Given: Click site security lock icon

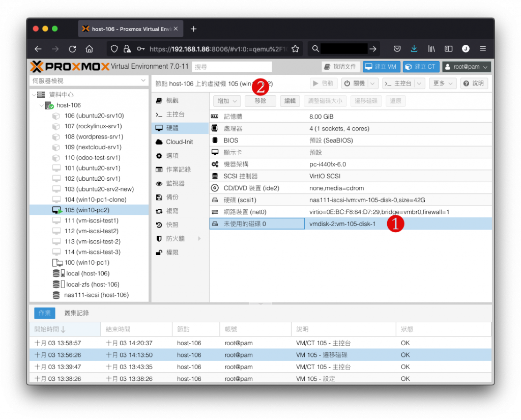Looking at the screenshot, I should (127, 49).
